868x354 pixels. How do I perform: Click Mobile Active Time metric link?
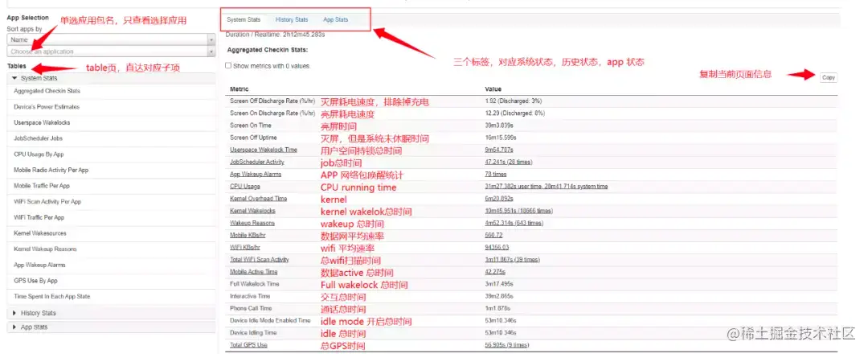[x=253, y=271]
